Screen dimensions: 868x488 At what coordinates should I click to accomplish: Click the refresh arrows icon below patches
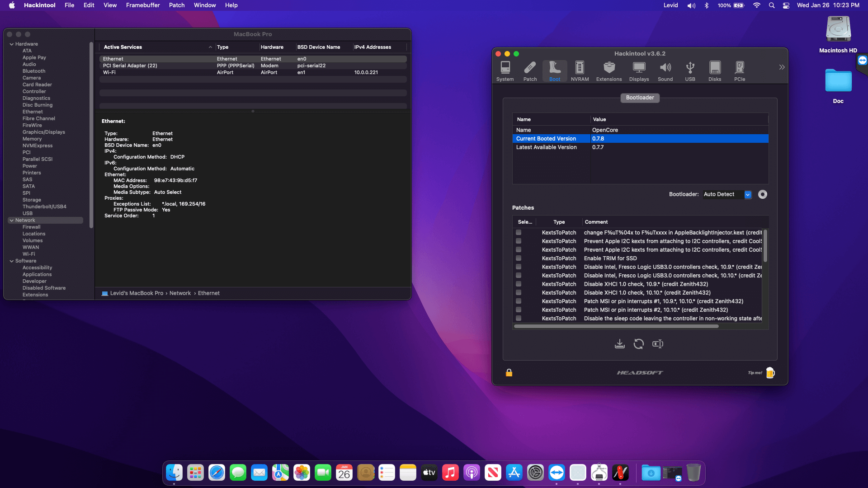(x=639, y=344)
